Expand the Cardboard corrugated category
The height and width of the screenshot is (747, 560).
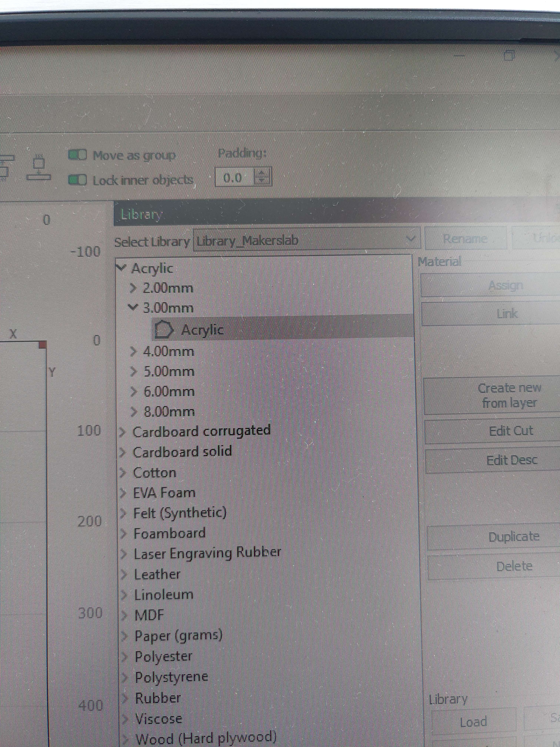click(123, 432)
